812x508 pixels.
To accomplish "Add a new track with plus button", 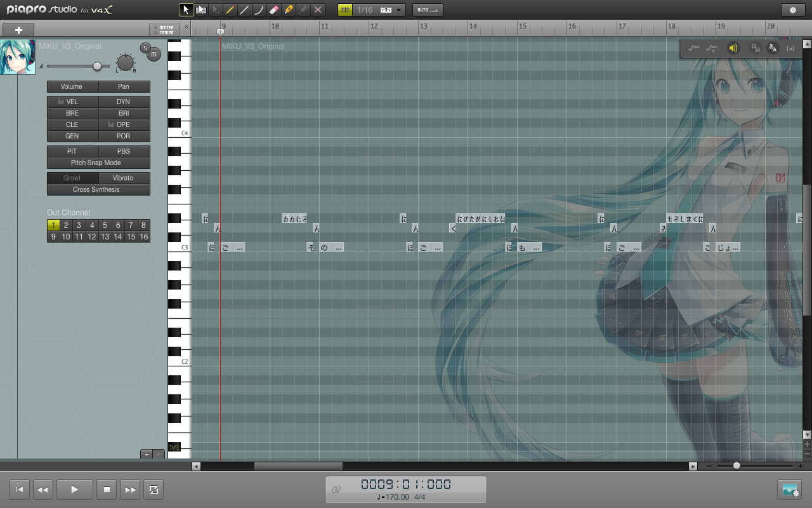I will coord(18,30).
